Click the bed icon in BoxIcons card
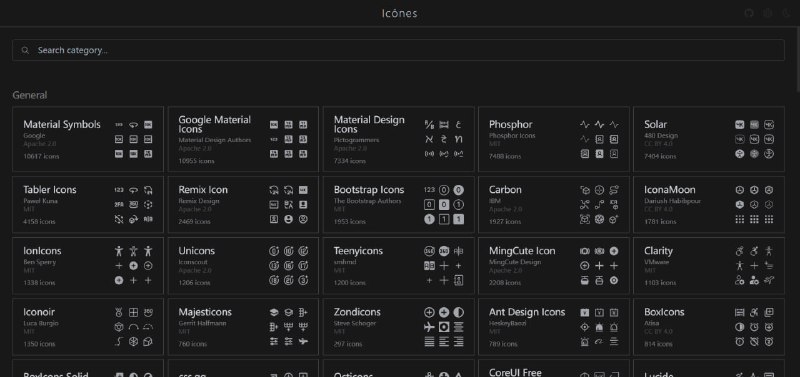Viewport: 800px width, 377px height. (739, 312)
